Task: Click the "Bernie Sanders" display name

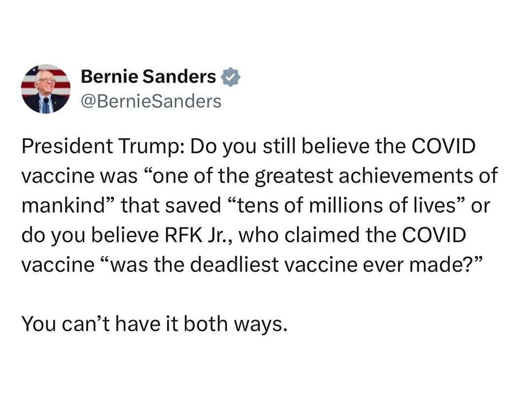Action: click(x=148, y=77)
